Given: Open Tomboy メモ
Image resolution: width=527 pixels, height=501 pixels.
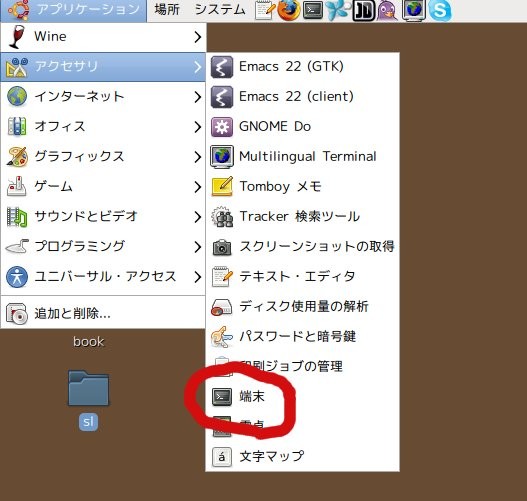Looking at the screenshot, I should 302,186.
